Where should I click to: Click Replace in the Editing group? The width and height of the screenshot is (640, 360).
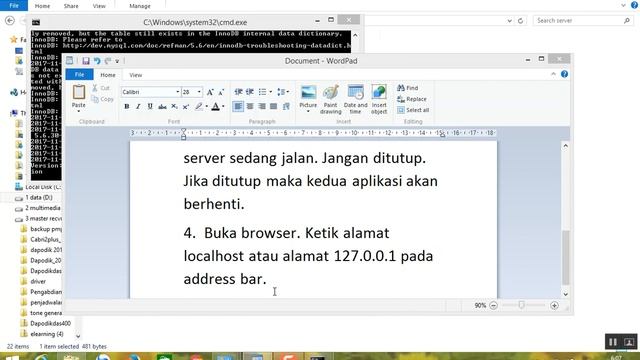(x=411, y=99)
